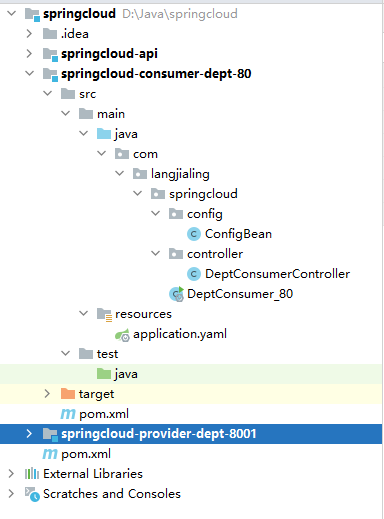Select pom.xml inside the consumer module
This screenshot has height=519, width=384.
(104, 414)
